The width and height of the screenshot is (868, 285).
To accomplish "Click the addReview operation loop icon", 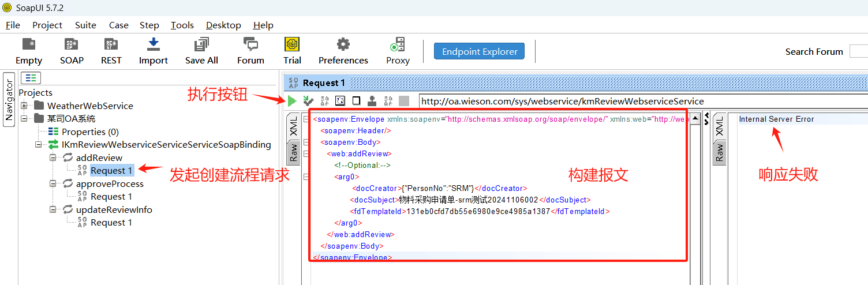I will (x=68, y=157).
